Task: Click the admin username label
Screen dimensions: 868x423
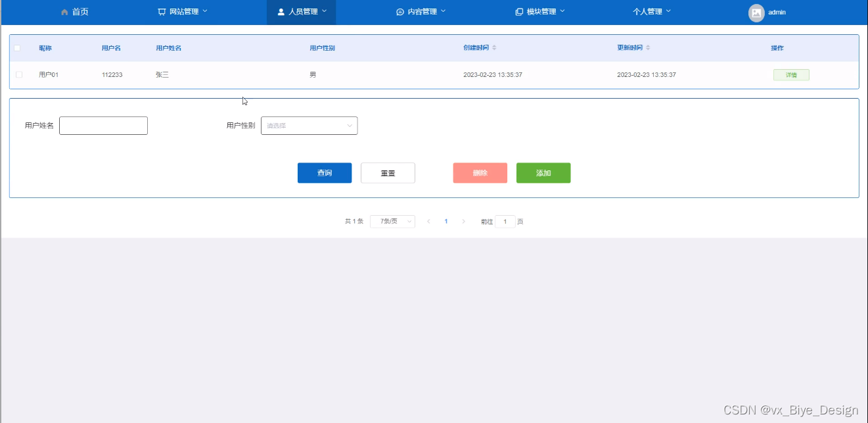Action: pyautogui.click(x=777, y=12)
